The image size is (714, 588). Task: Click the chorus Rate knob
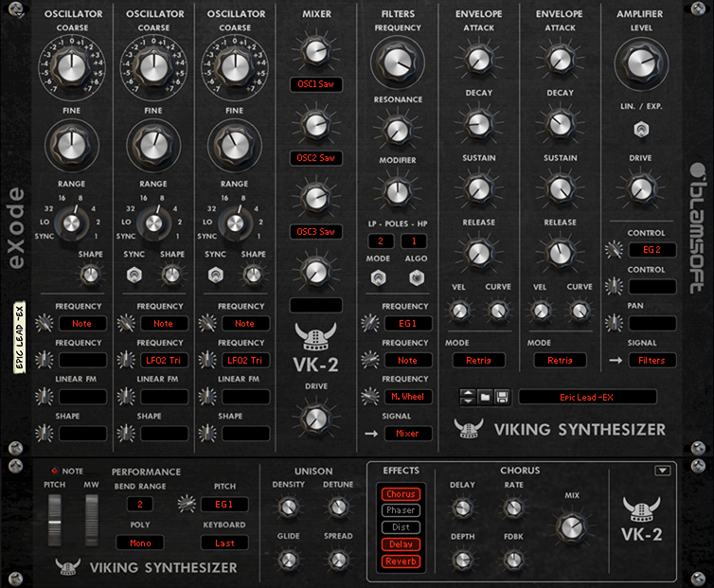click(x=513, y=508)
